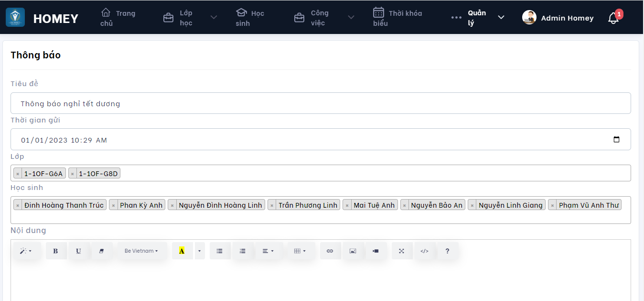This screenshot has height=301, width=644.
Task: Click the insert picture icon
Action: pyautogui.click(x=353, y=251)
